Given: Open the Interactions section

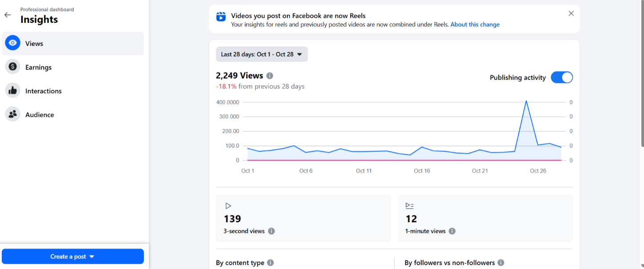Looking at the screenshot, I should pyautogui.click(x=73, y=91).
